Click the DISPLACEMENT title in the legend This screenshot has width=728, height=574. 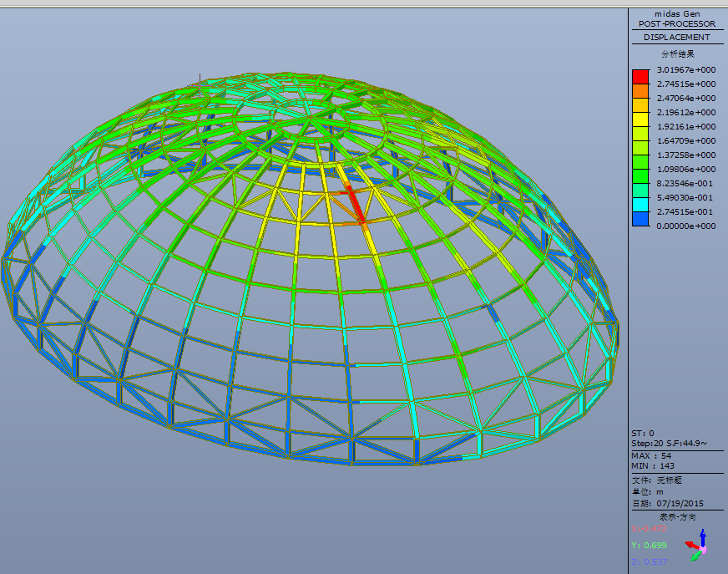[x=676, y=38]
